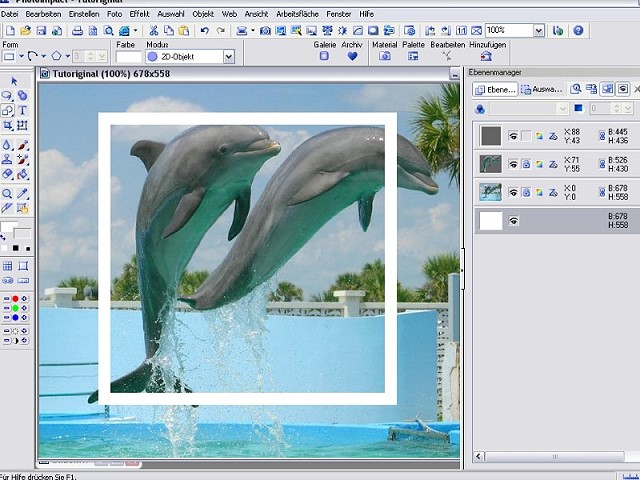Screen dimensions: 640x480
Task: Select the gray square layer thumbnail
Action: pos(490,136)
